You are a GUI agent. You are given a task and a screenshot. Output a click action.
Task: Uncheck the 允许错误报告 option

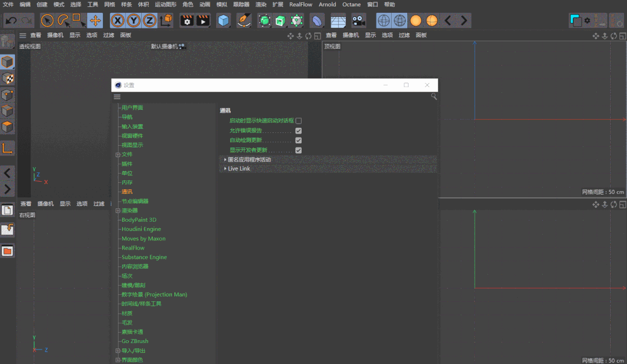[x=299, y=131]
